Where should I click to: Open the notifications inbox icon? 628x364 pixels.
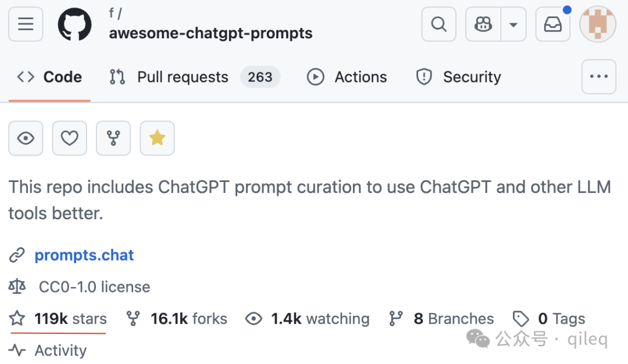(553, 24)
